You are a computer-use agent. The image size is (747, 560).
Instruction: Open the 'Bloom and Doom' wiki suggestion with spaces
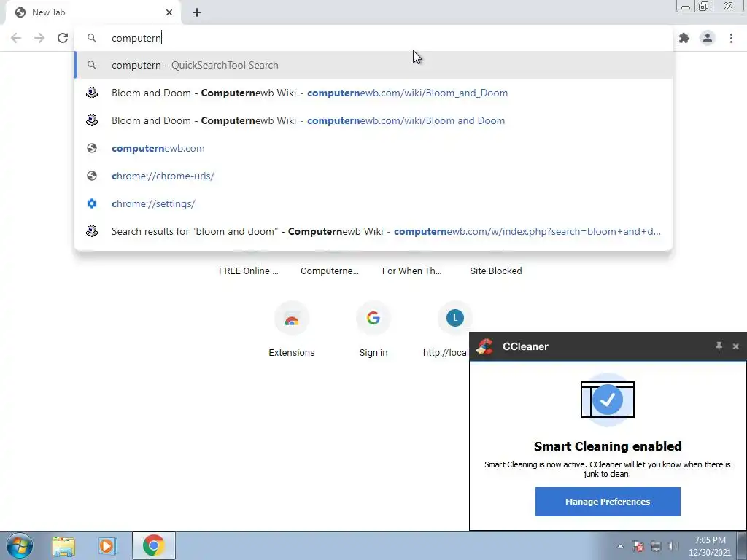pos(373,120)
